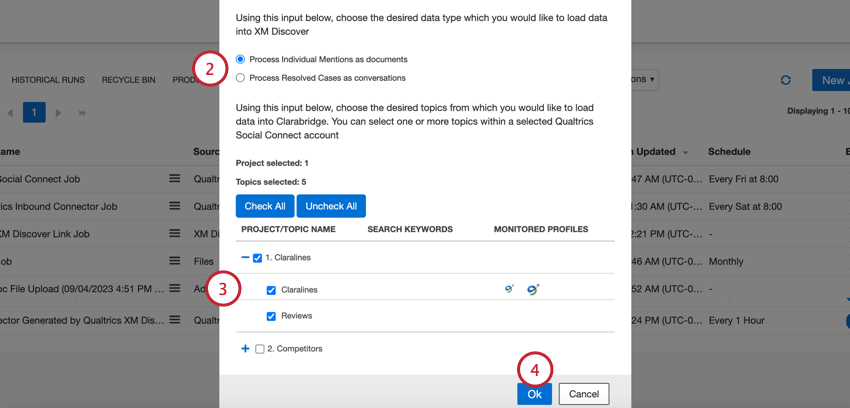Screen dimensions: 850x408
Task: Click previous page arrow in pagination
Action: tap(9, 113)
